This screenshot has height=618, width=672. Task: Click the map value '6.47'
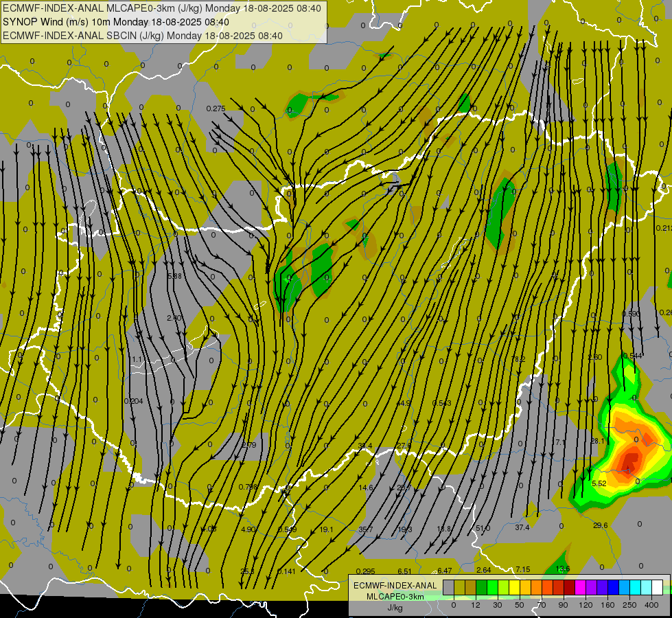click(444, 571)
